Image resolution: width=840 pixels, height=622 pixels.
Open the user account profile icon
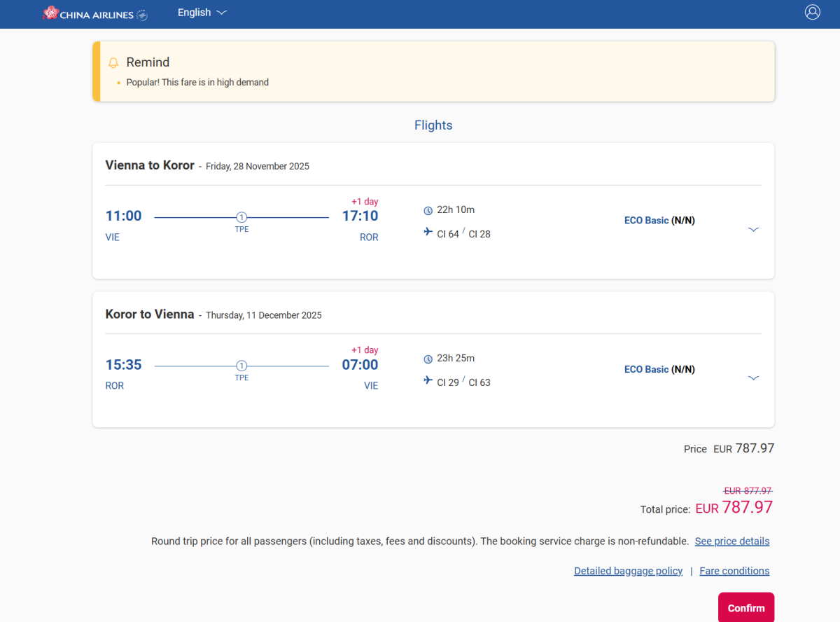coord(812,12)
